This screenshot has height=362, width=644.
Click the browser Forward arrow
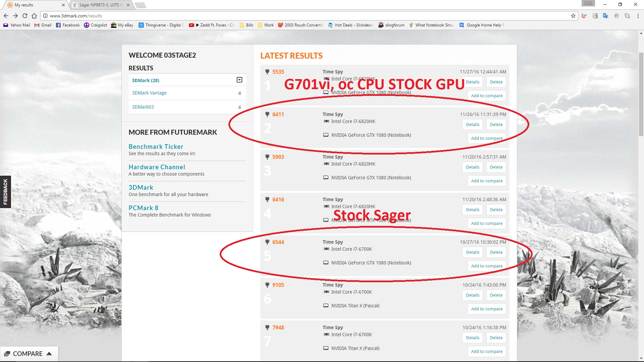click(15, 16)
